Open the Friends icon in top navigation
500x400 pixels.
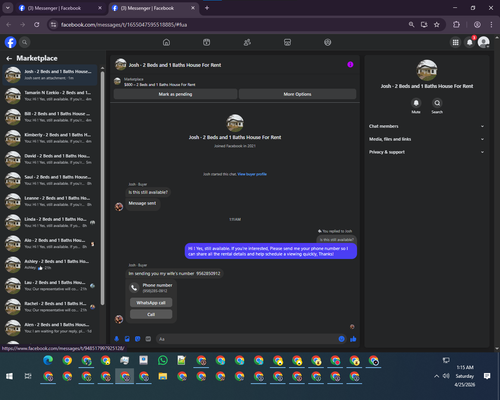click(x=247, y=42)
